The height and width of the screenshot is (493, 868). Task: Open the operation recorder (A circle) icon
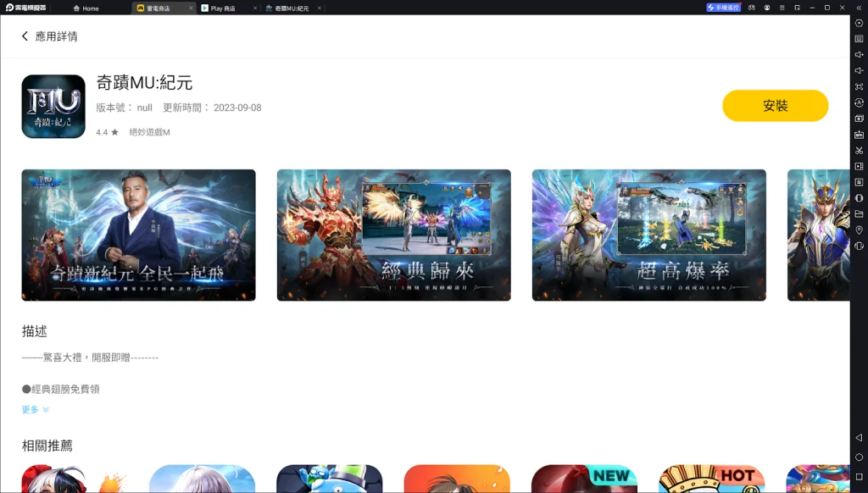(859, 102)
